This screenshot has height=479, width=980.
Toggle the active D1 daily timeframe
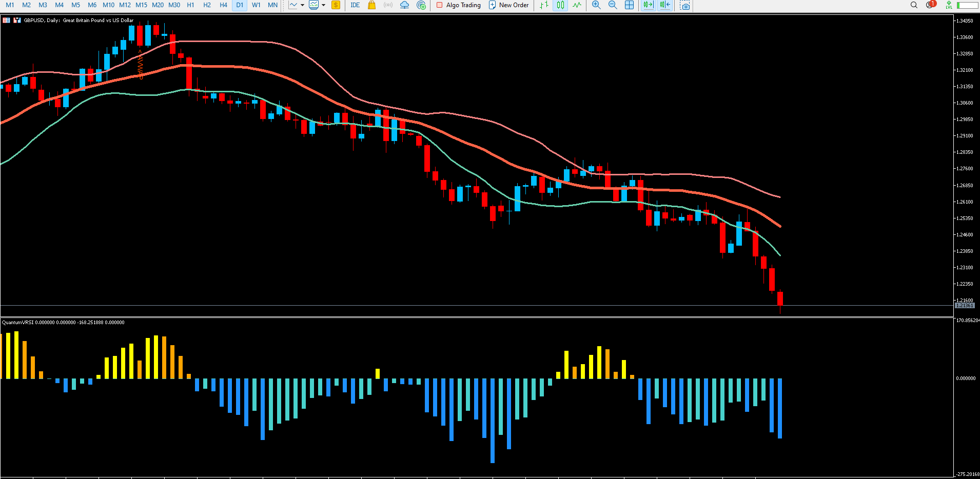pos(240,5)
